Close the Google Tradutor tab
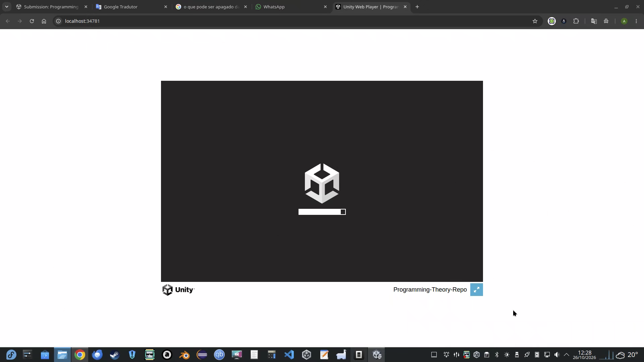The height and width of the screenshot is (362, 644). [x=165, y=7]
